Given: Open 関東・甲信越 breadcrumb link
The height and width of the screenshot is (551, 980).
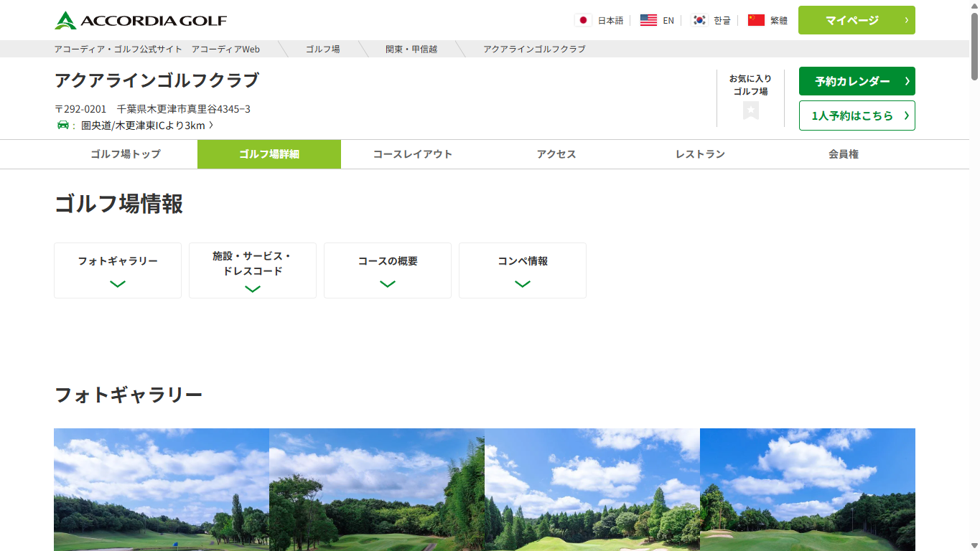Looking at the screenshot, I should pyautogui.click(x=411, y=49).
